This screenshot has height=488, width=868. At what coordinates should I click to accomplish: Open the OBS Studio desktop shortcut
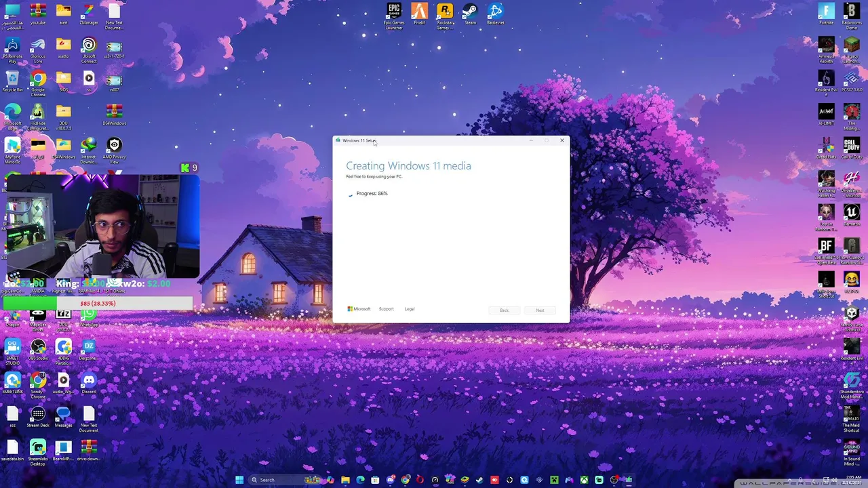point(38,350)
